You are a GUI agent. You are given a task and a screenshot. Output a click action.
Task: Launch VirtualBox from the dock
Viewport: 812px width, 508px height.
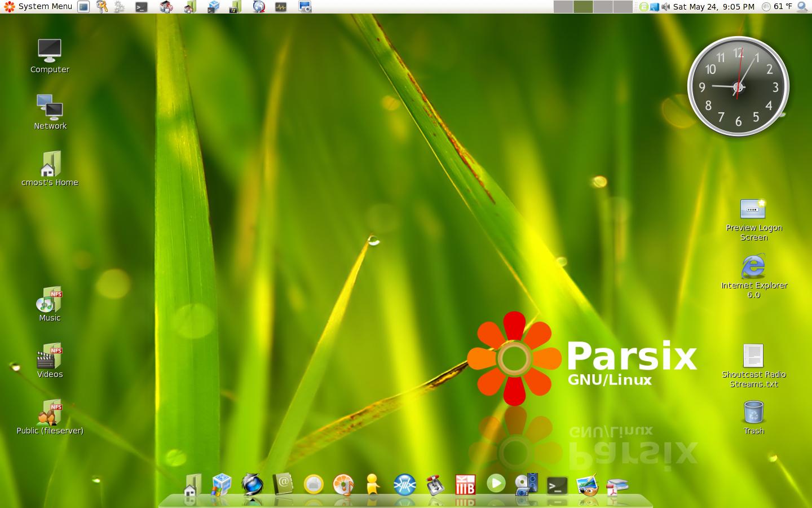(222, 485)
